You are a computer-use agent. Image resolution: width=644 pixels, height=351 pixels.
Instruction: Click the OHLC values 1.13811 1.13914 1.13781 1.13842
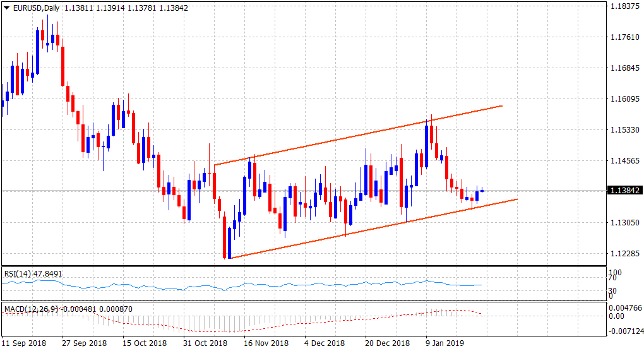click(126, 8)
